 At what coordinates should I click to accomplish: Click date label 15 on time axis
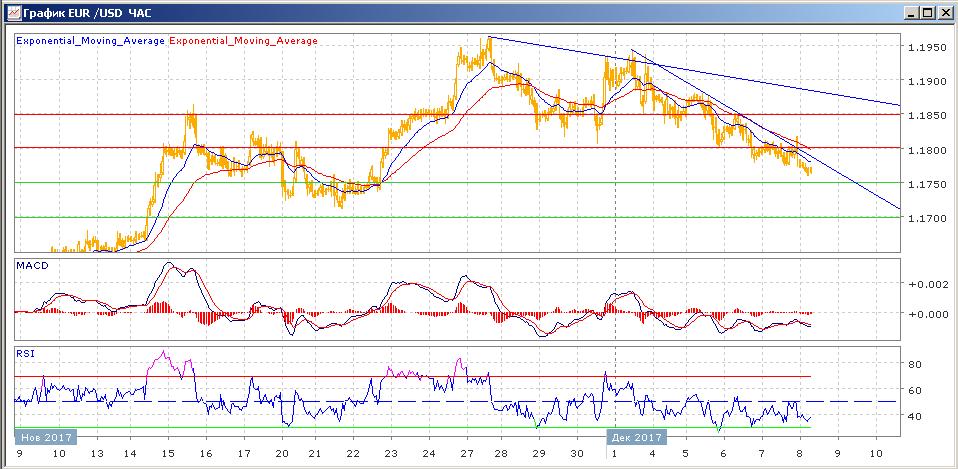click(x=169, y=455)
